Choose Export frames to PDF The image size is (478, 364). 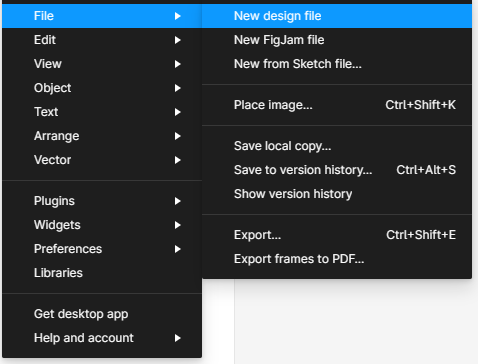[337, 259]
